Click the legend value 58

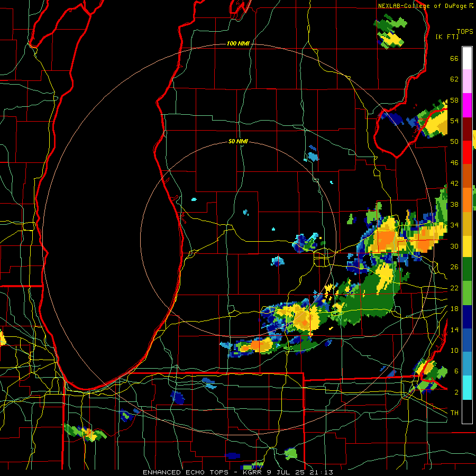pos(454,100)
